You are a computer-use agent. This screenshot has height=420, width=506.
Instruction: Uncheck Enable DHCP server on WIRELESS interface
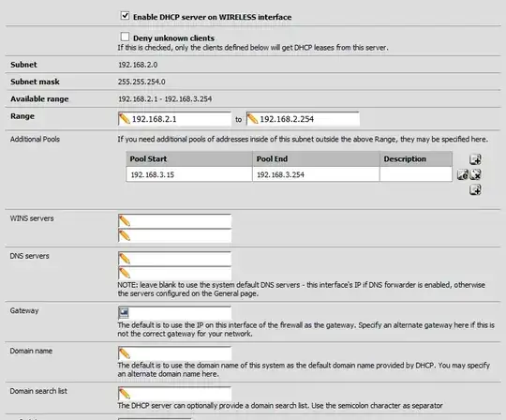click(125, 16)
